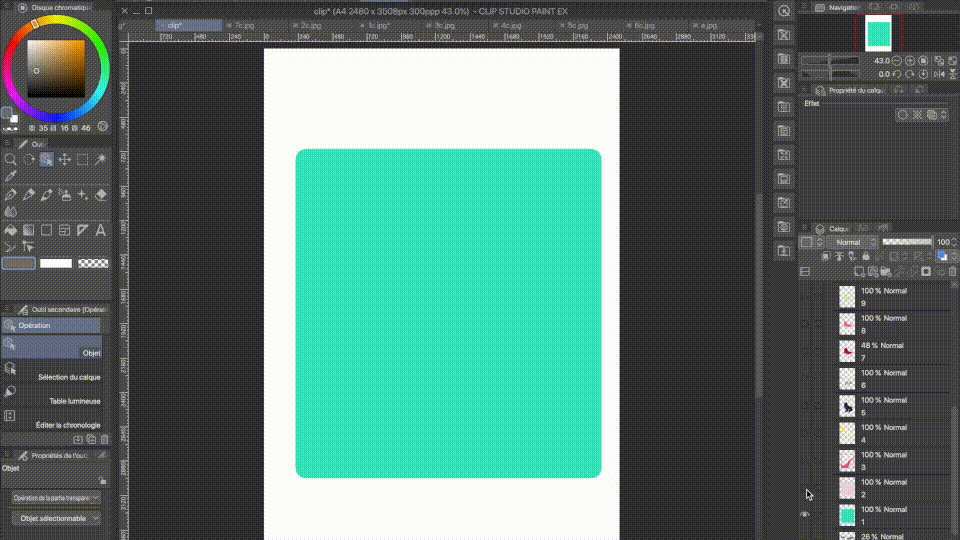The height and width of the screenshot is (540, 960).
Task: Select the Pen tool
Action: click(x=10, y=195)
